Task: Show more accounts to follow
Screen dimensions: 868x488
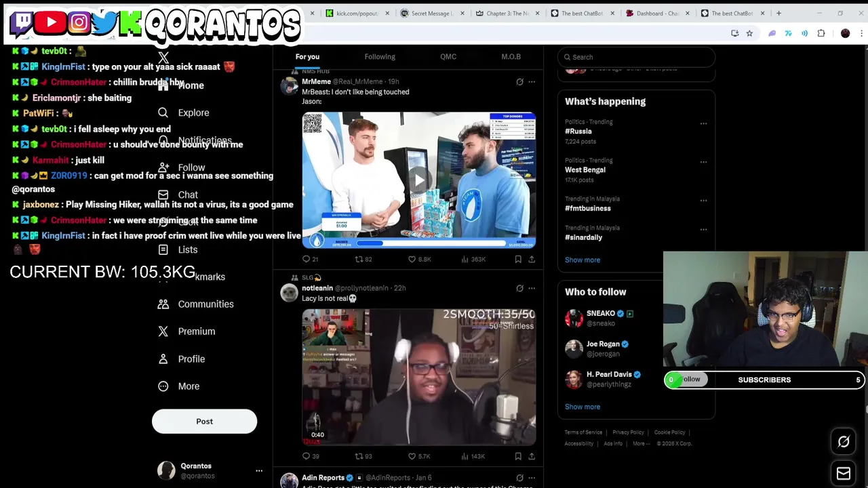Action: 583,407
